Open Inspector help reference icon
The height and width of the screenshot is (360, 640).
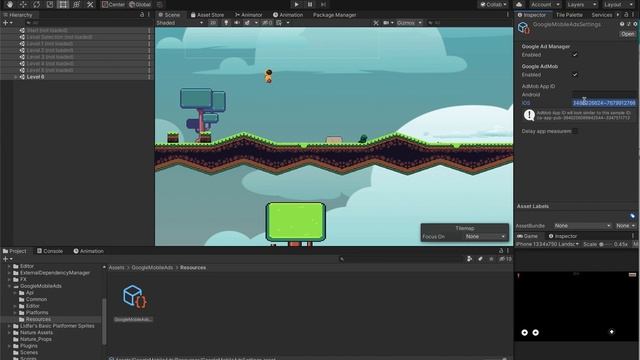622,24
